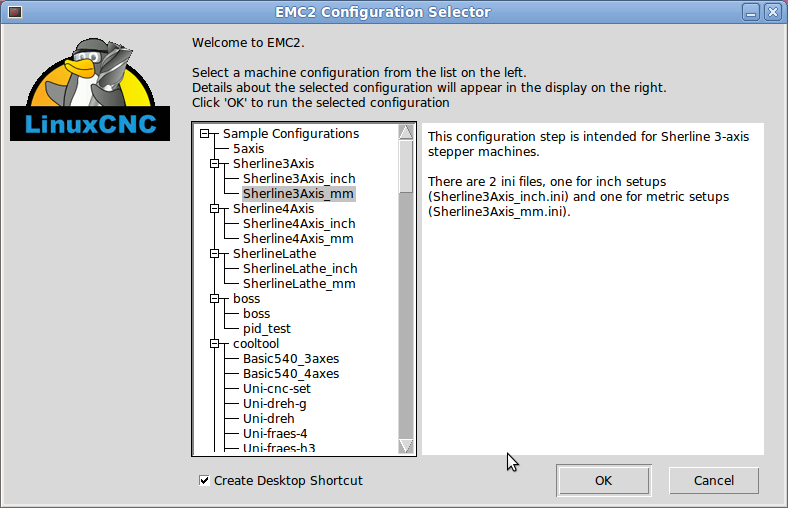Select the boss child configuration
Image resolution: width=788 pixels, height=508 pixels.
256,314
